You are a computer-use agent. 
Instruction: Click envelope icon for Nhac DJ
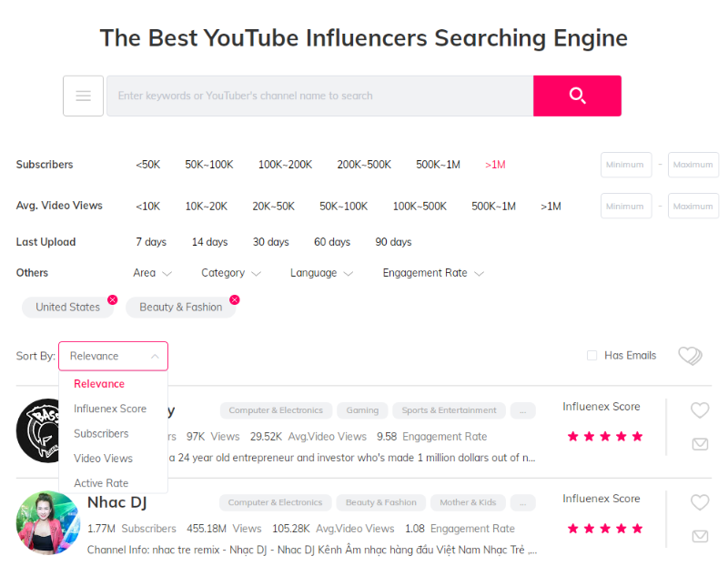tap(699, 536)
